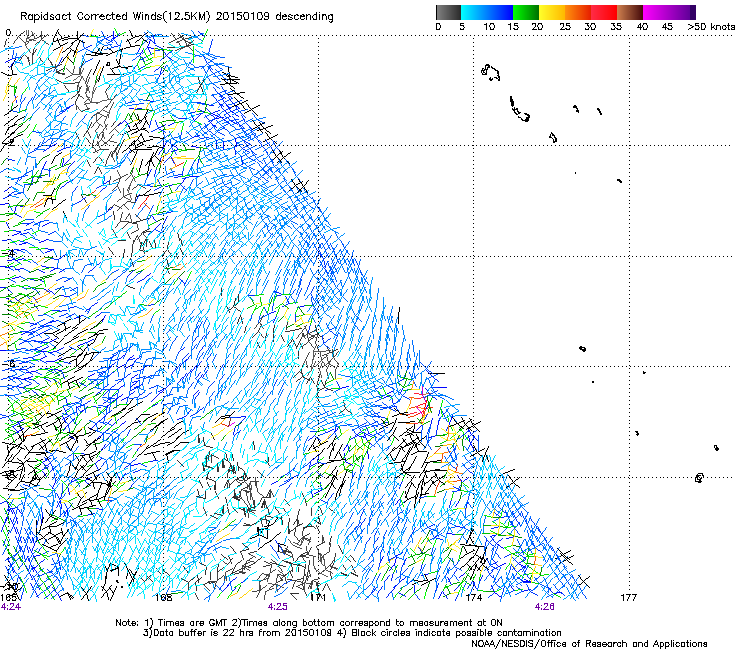This screenshot has width=740, height=650.
Task: Click the '20150109' date in the title
Action: tap(243, 16)
